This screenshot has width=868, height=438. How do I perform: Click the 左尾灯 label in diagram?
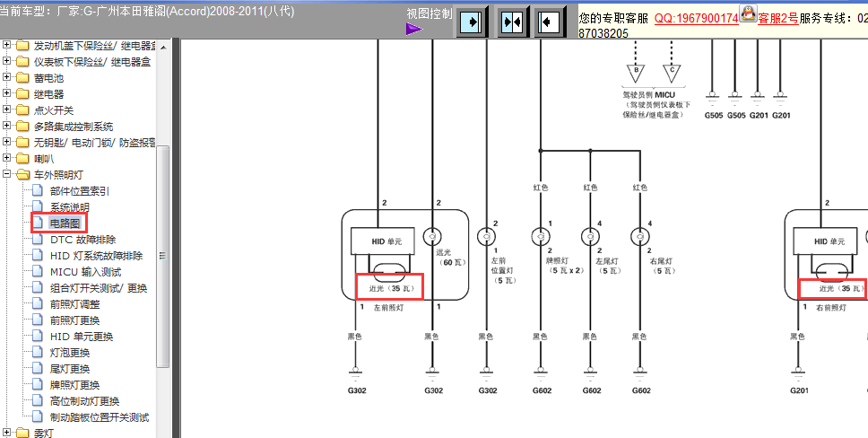tap(607, 265)
